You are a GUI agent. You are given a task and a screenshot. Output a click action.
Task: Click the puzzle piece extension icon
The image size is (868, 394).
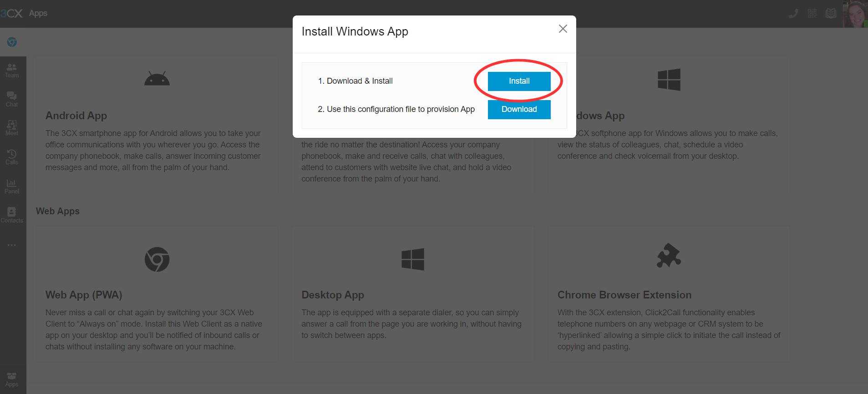pos(669,256)
